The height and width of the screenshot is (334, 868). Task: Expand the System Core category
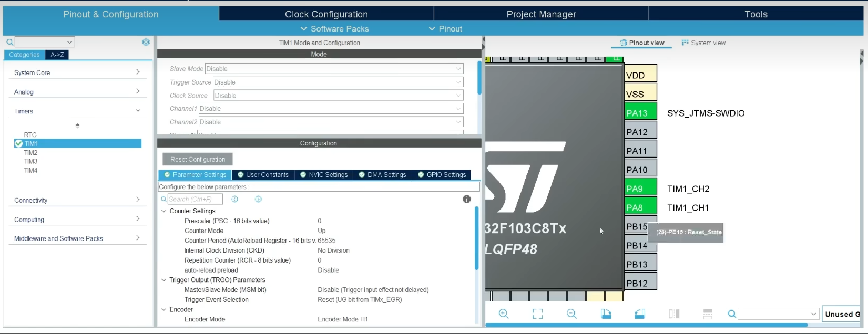click(77, 72)
